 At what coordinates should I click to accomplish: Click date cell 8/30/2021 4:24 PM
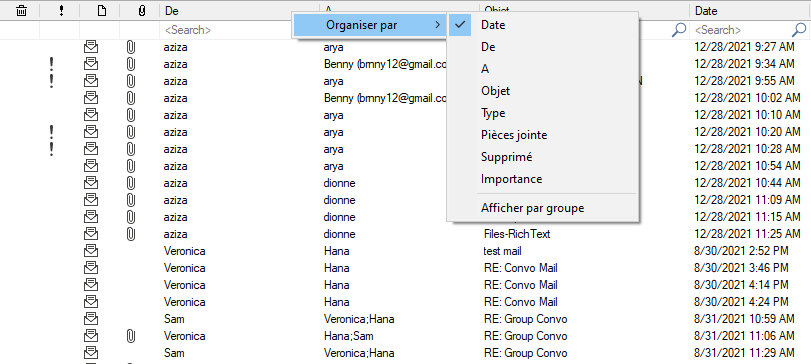tap(741, 302)
